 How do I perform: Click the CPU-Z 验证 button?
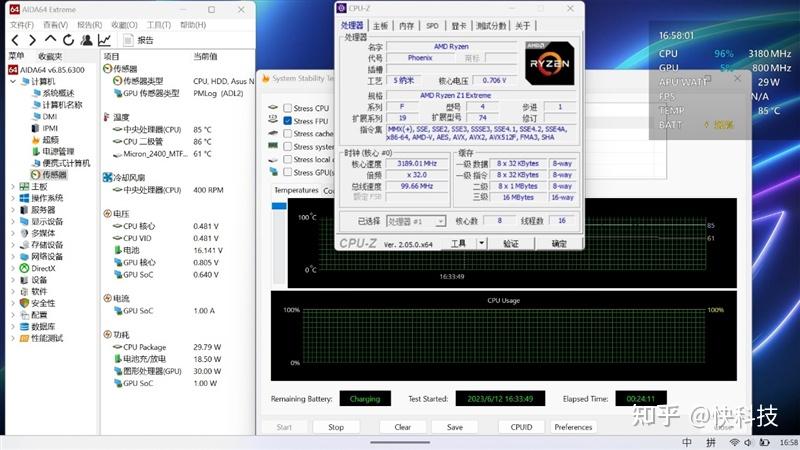[511, 243]
